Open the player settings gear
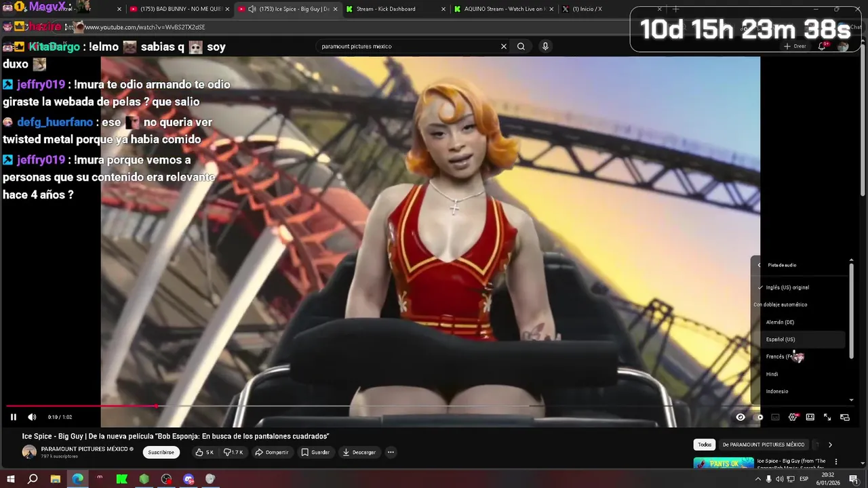 [793, 417]
